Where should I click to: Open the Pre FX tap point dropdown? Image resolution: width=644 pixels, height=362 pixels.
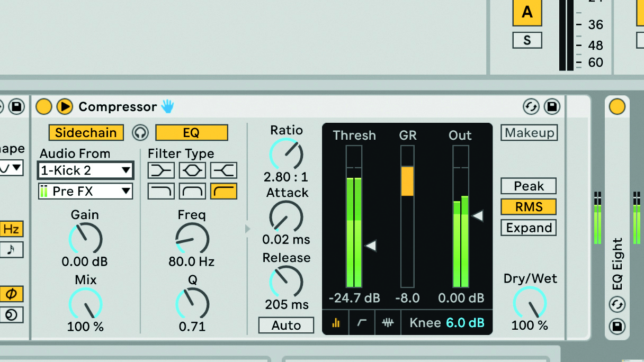tap(86, 191)
